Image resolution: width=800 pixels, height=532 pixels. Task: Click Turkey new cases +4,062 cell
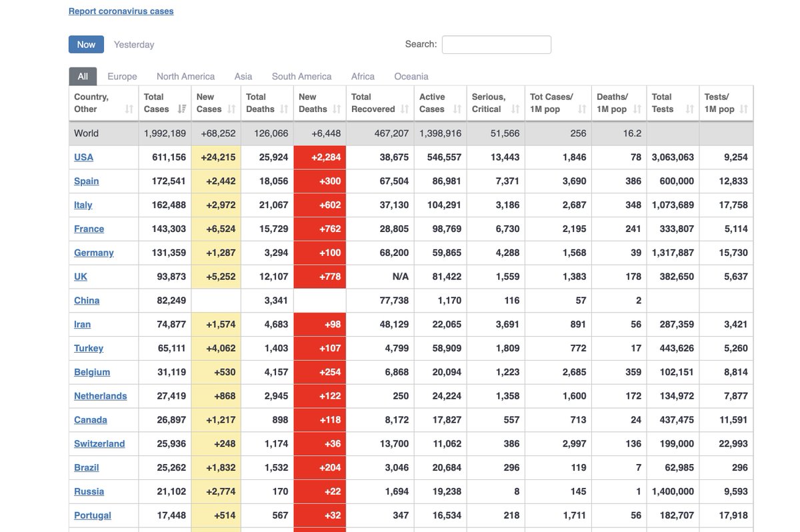tap(216, 348)
